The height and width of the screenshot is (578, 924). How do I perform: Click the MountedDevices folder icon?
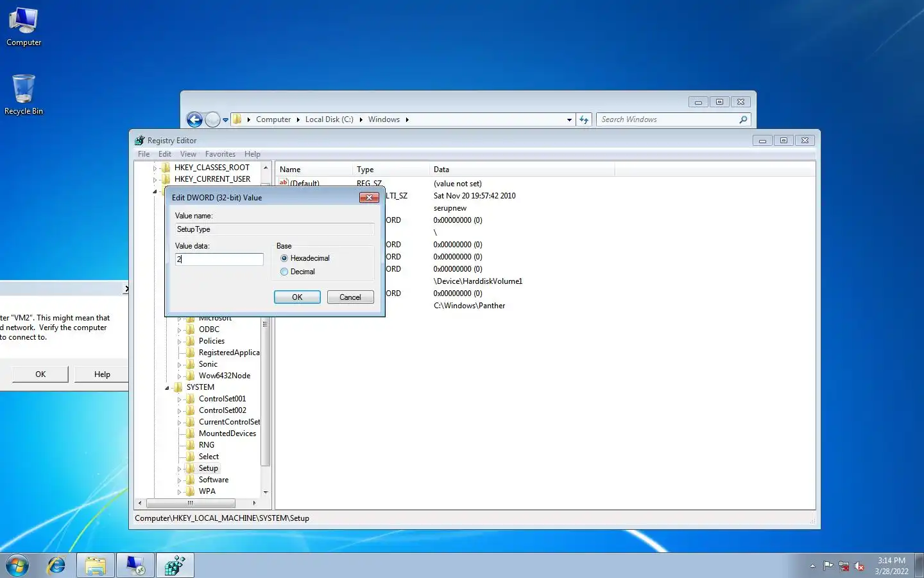coord(191,433)
